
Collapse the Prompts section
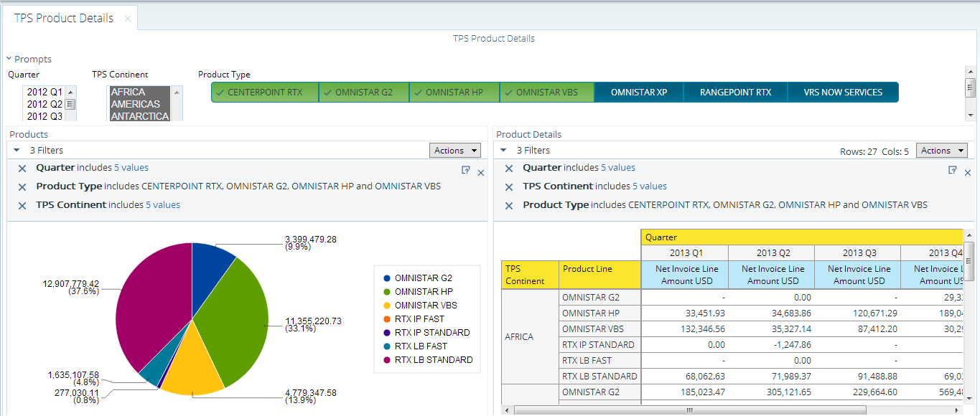[x=9, y=60]
